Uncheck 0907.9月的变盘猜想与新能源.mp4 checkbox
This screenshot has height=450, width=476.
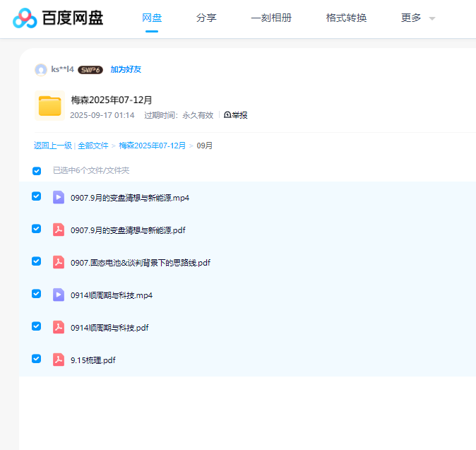point(37,196)
